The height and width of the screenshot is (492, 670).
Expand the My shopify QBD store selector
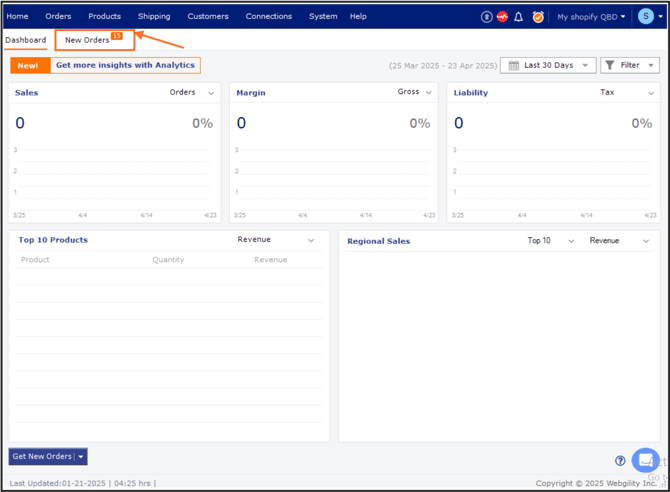pyautogui.click(x=591, y=17)
